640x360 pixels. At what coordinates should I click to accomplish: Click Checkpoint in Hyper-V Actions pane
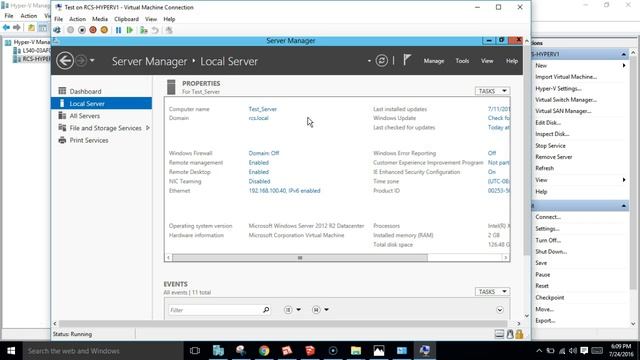point(549,298)
